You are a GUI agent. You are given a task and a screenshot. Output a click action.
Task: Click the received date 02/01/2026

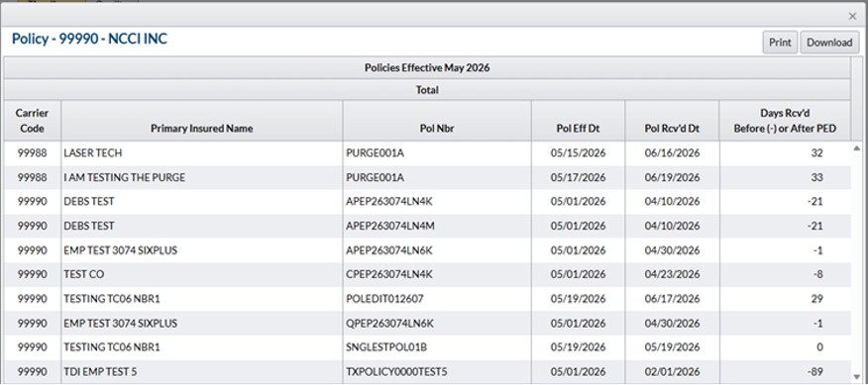[672, 372]
